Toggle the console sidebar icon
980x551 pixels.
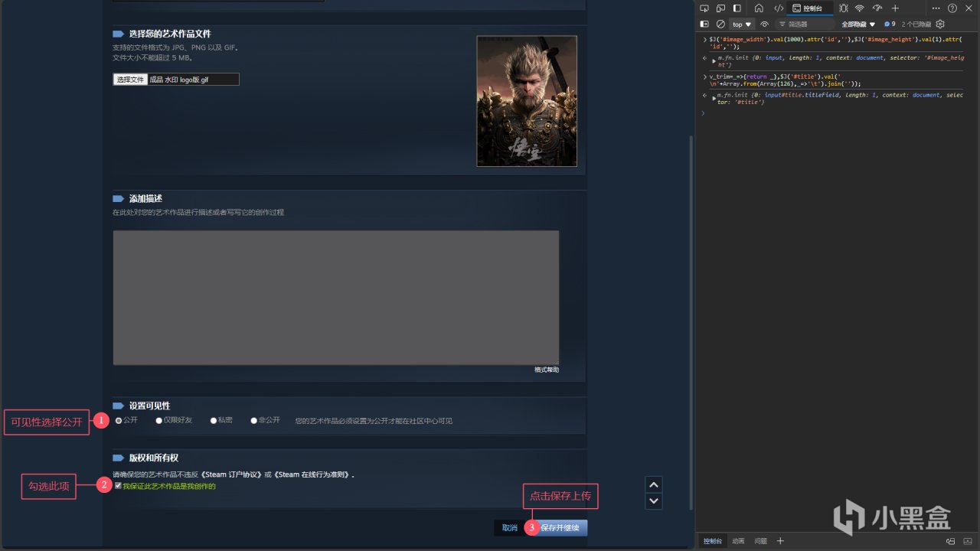(705, 24)
